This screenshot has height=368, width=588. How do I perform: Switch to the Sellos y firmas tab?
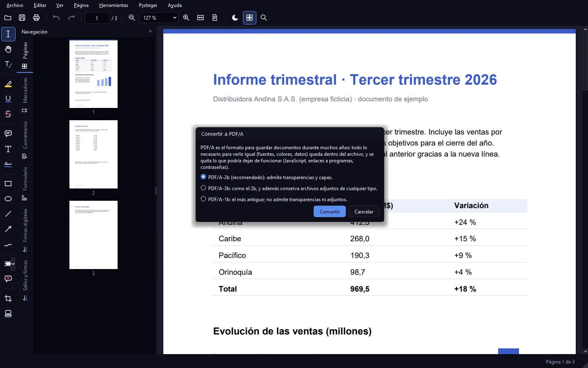coord(25,280)
